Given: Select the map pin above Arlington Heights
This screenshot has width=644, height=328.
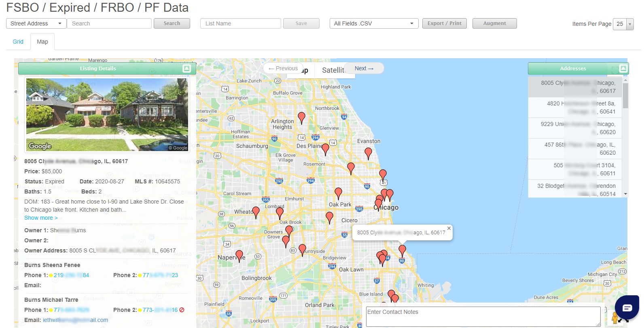Looking at the screenshot, I should [x=301, y=117].
